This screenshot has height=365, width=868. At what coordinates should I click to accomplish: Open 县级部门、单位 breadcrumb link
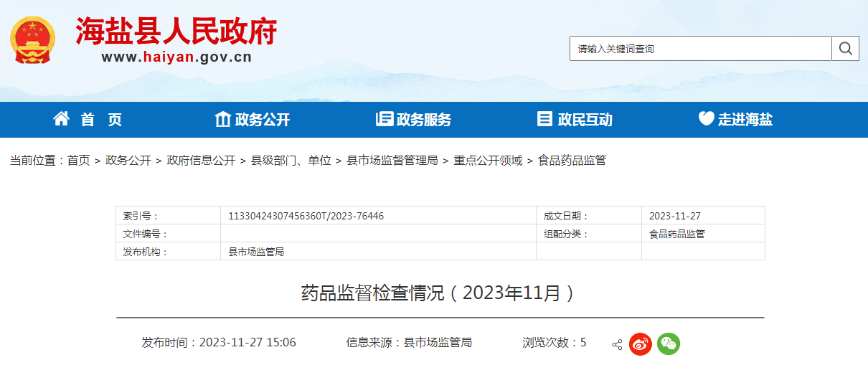click(291, 161)
